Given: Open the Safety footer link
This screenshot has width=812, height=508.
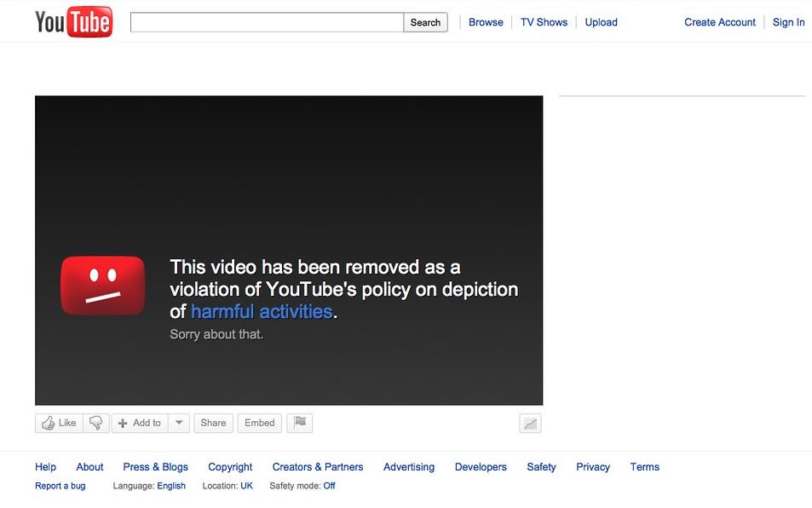Looking at the screenshot, I should pyautogui.click(x=541, y=466).
